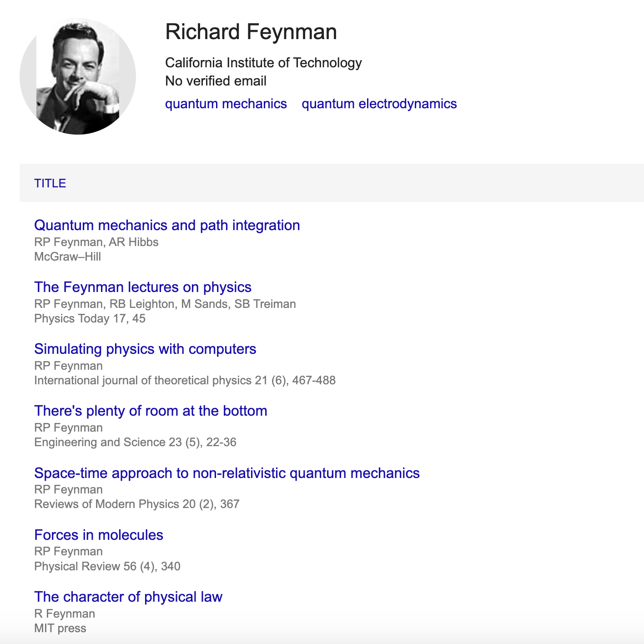Click the MIT press publisher text

click(x=60, y=628)
